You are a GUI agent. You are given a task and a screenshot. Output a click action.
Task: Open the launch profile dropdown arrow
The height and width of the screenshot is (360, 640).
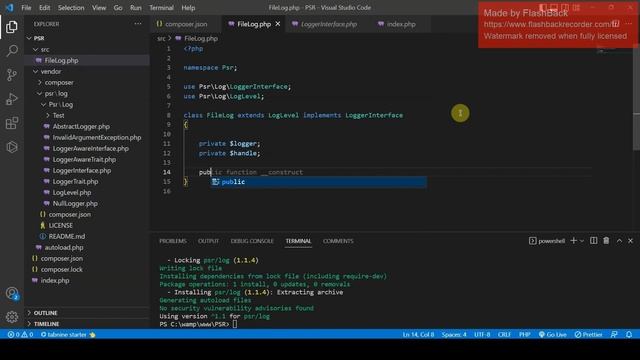[582, 241]
